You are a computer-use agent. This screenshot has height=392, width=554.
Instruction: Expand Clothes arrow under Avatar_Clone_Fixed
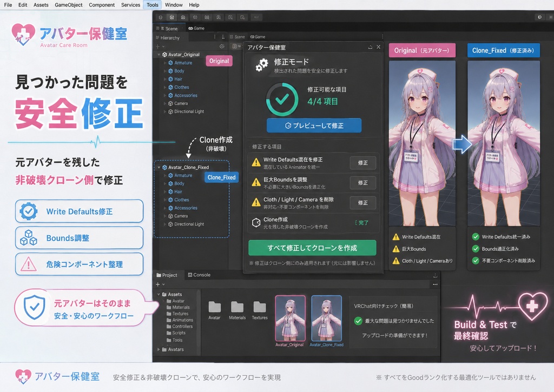pos(165,200)
